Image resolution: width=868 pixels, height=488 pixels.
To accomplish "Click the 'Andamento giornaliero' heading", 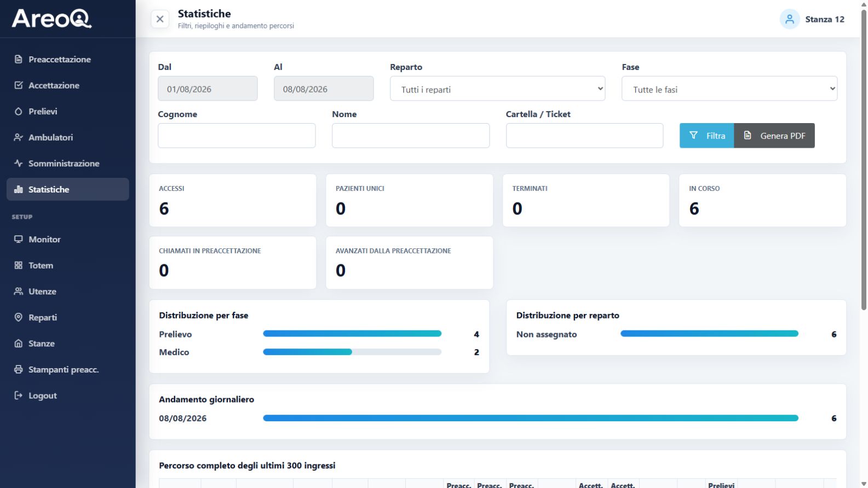I will [x=206, y=399].
